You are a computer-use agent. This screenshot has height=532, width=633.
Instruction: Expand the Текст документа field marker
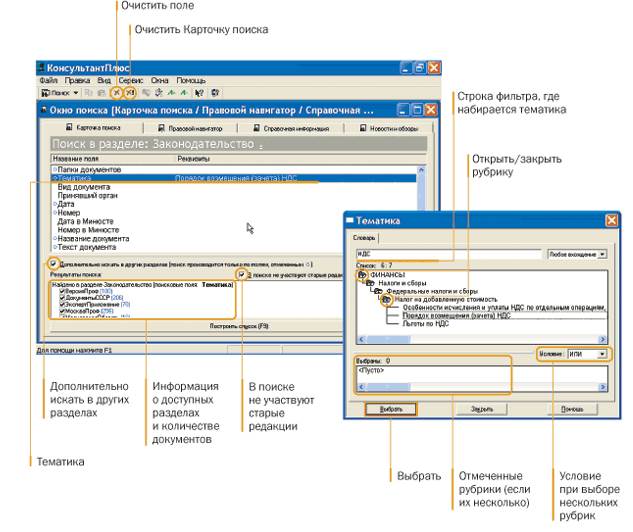click(55, 247)
